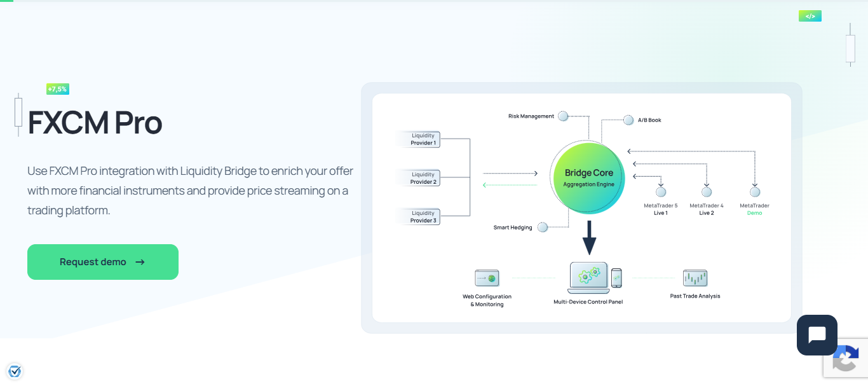Click the Liquidity Provider 3 box
The width and height of the screenshot is (868, 386).
(418, 217)
